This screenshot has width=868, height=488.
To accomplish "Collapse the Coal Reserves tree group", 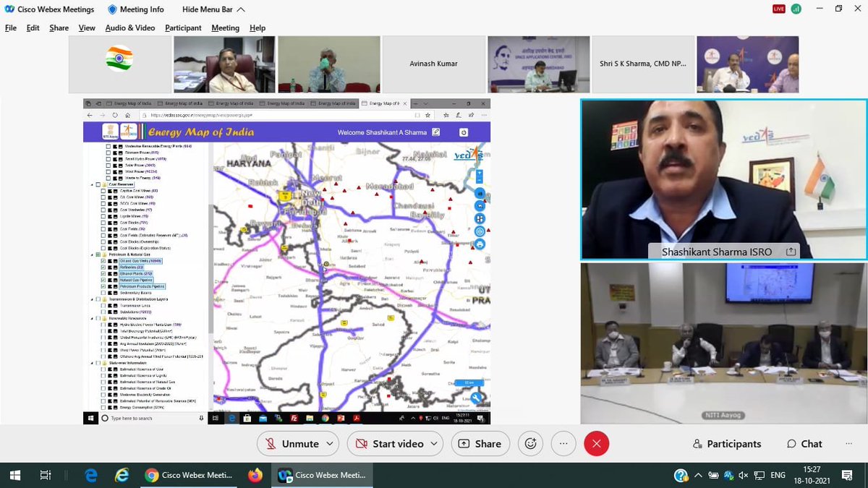I will pyautogui.click(x=92, y=184).
